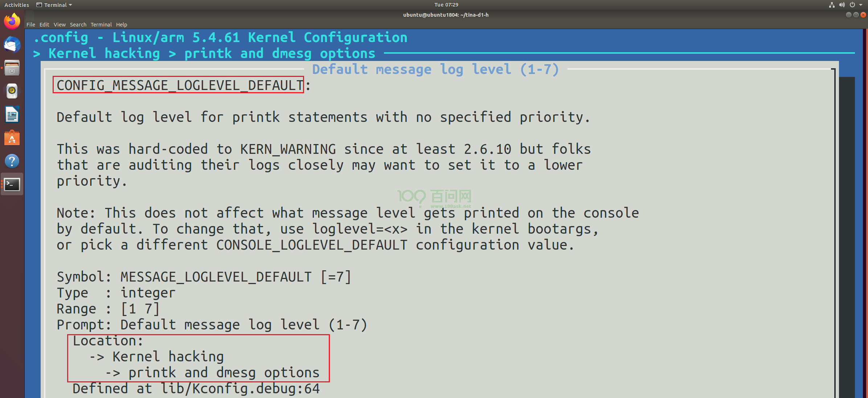The width and height of the screenshot is (868, 398).
Task: Launch LibreOffice Writer from the dock
Action: (12, 115)
